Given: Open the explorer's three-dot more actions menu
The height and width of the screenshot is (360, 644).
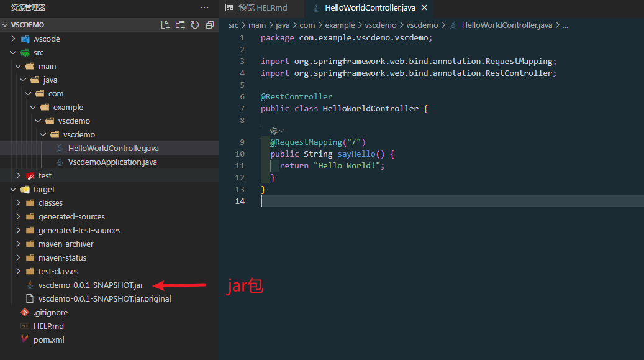Looking at the screenshot, I should tap(204, 7).
